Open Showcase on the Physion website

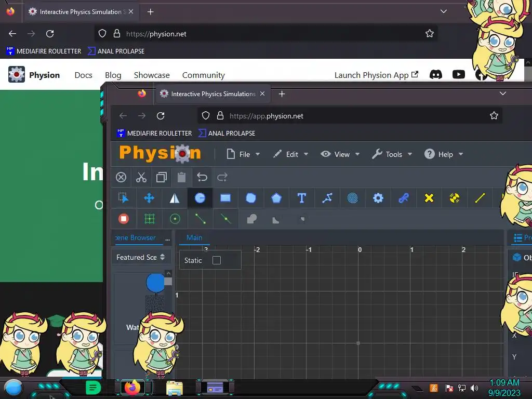pos(152,75)
